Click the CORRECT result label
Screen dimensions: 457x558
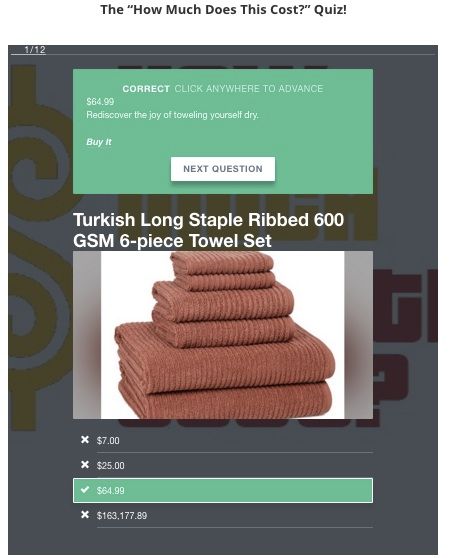coord(146,89)
